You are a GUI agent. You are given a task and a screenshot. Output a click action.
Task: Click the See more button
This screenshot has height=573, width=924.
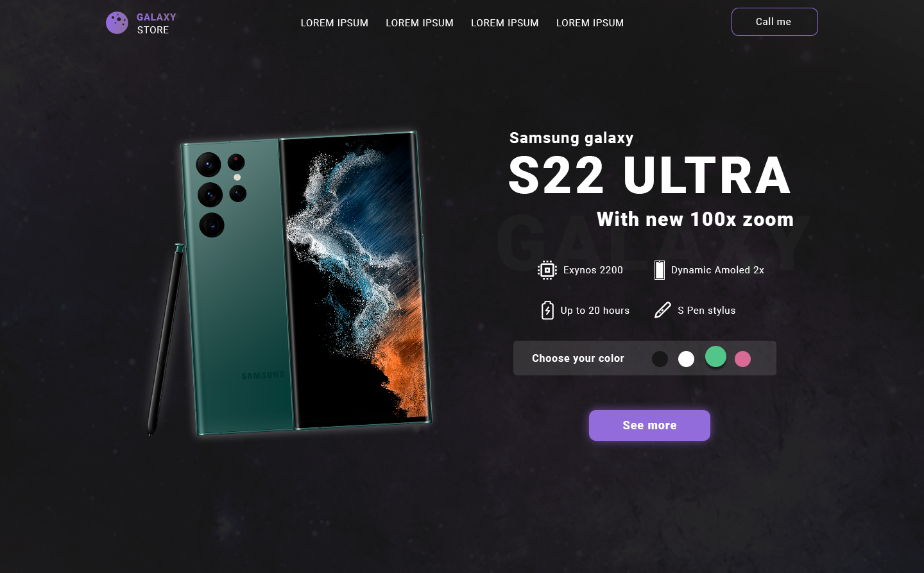pyautogui.click(x=649, y=425)
